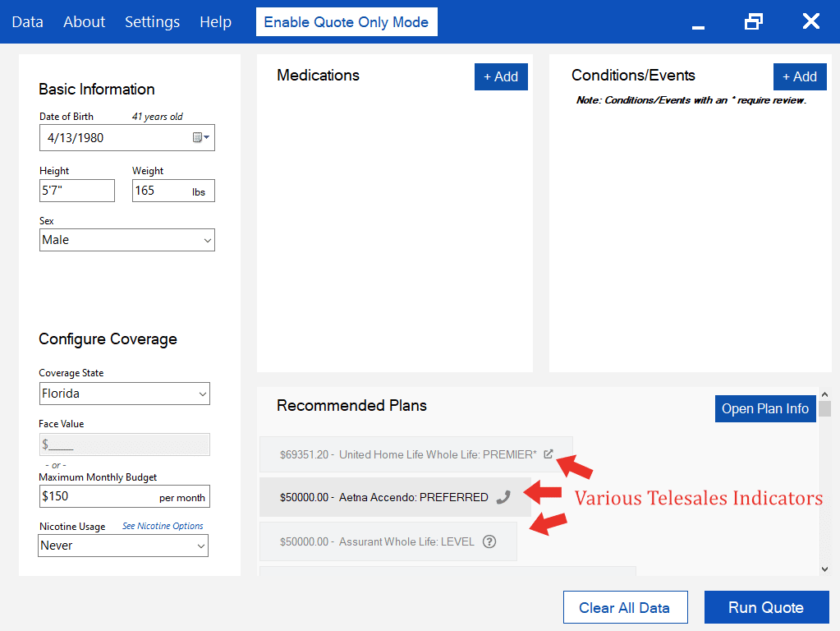Enable Quote Only Mode
This screenshot has width=840, height=631.
[346, 22]
